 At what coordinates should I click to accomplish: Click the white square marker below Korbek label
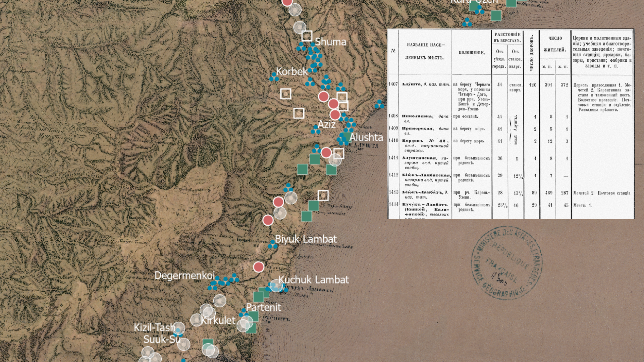[286, 94]
